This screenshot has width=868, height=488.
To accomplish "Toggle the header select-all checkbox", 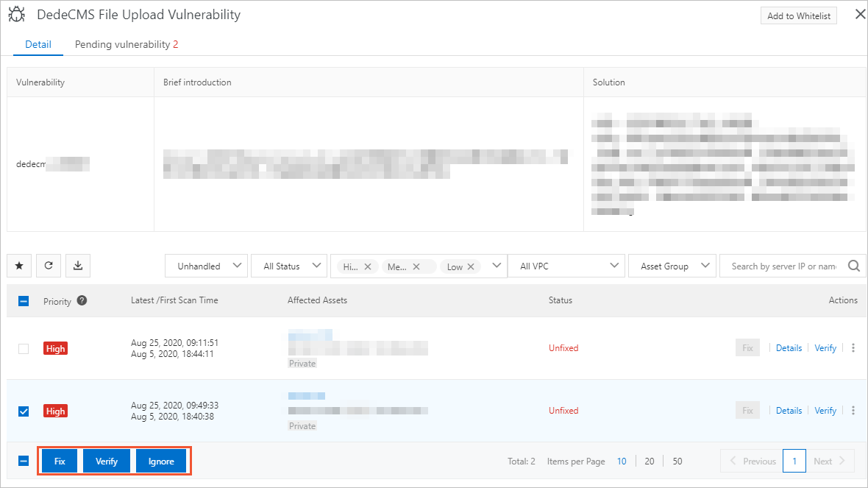I will click(24, 301).
